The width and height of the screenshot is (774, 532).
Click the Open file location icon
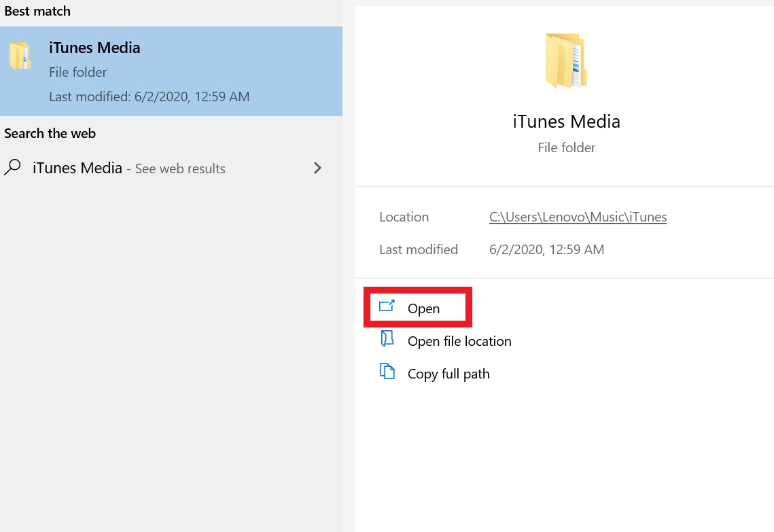tap(387, 339)
